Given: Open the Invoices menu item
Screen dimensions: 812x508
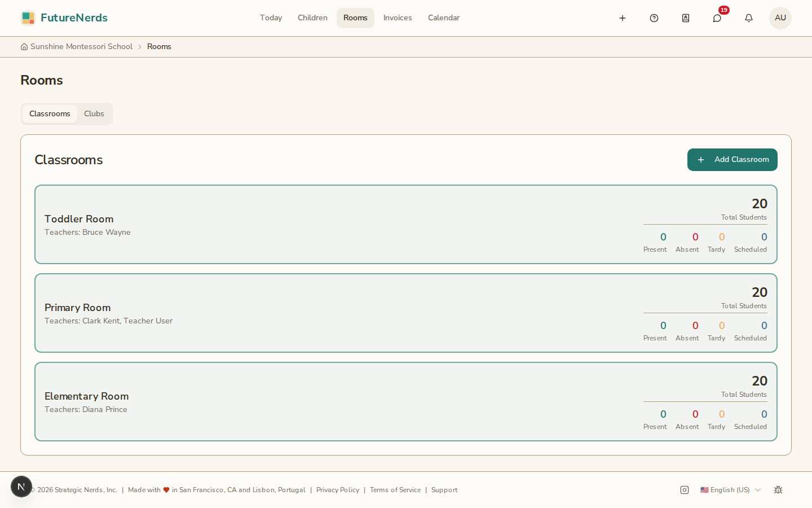Looking at the screenshot, I should 398,18.
